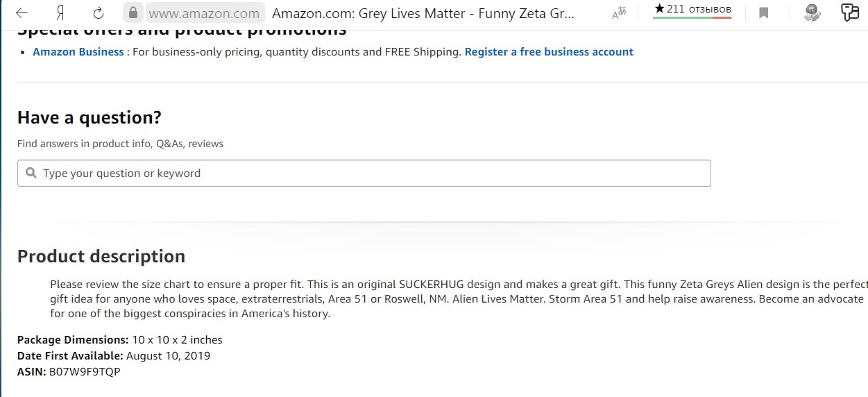Click the Package Dimensions value text

[x=177, y=340]
